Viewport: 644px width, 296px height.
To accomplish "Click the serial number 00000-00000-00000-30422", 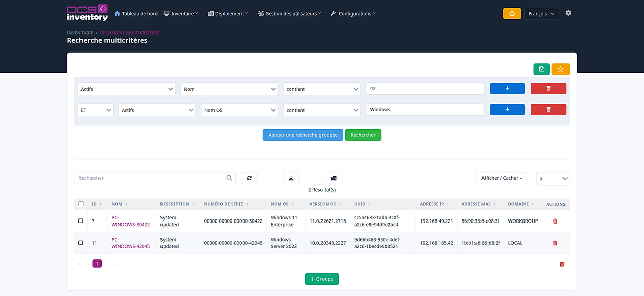I will pos(233,221).
